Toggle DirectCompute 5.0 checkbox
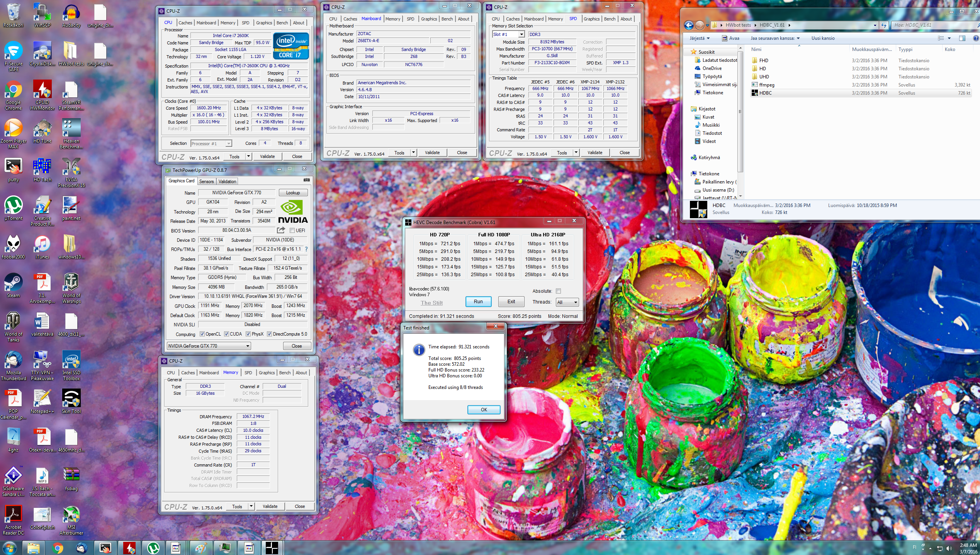980x555 pixels. point(269,334)
